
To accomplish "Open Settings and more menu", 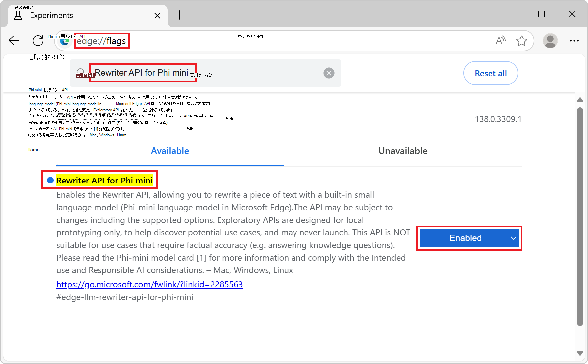I will [574, 41].
